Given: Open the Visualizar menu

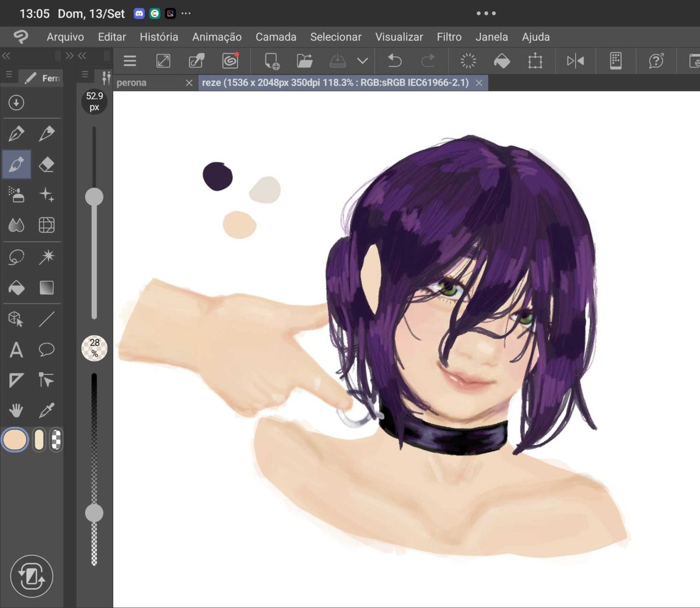Looking at the screenshot, I should [399, 37].
